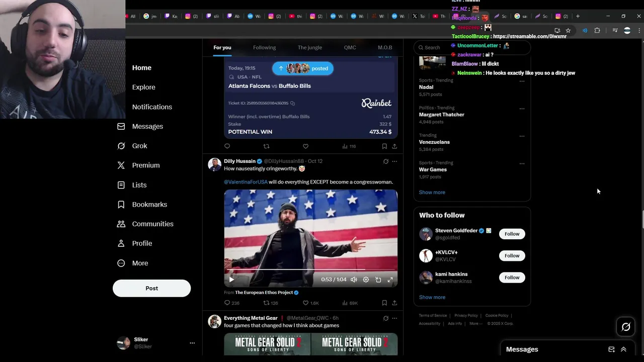Click the Premium X logo icon
644x362 pixels.
click(x=121, y=165)
